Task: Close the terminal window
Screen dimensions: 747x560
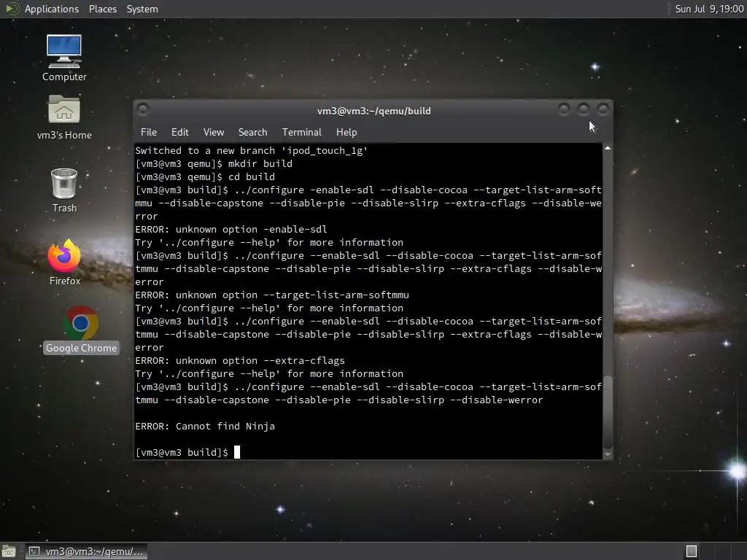Action: point(603,110)
